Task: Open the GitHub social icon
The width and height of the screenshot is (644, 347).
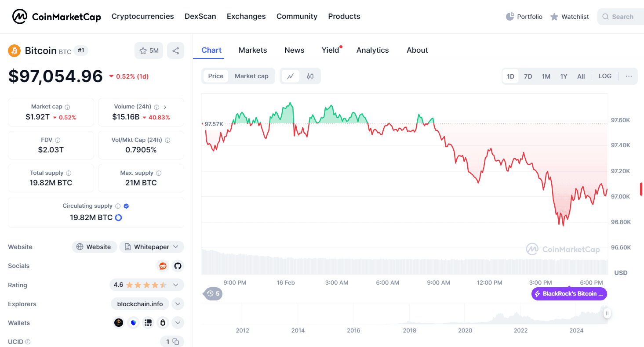Action: coord(178,266)
